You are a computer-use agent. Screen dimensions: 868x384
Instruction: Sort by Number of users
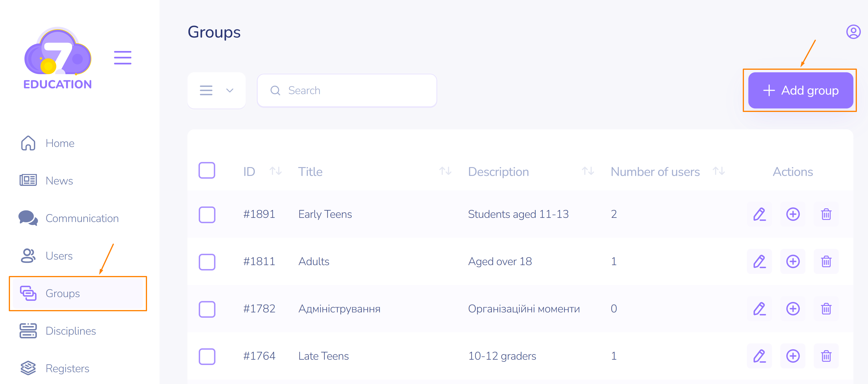718,171
